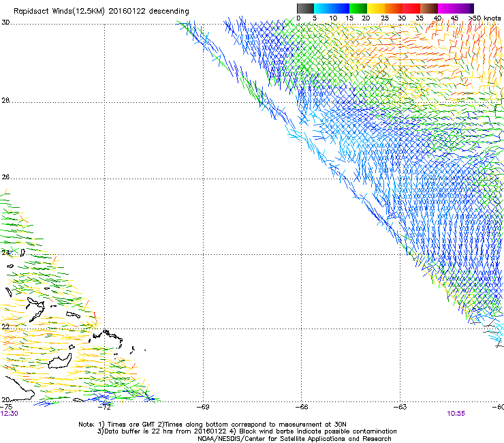Click the green 15-20 knots legend swatch

click(x=358, y=8)
